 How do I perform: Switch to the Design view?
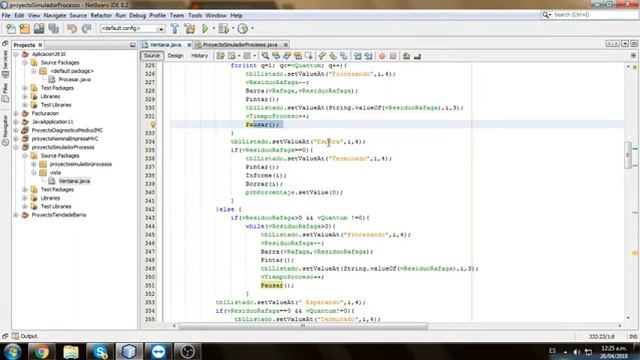[x=176, y=56]
